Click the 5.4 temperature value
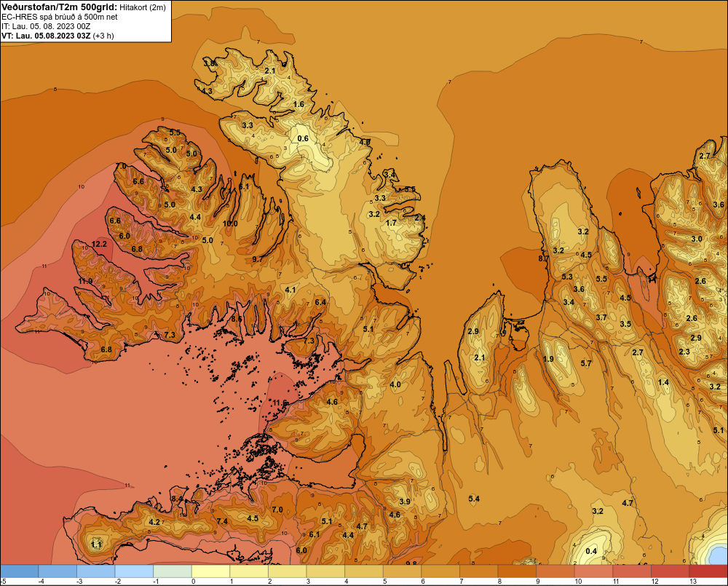This screenshot has height=586, width=728. [x=474, y=499]
